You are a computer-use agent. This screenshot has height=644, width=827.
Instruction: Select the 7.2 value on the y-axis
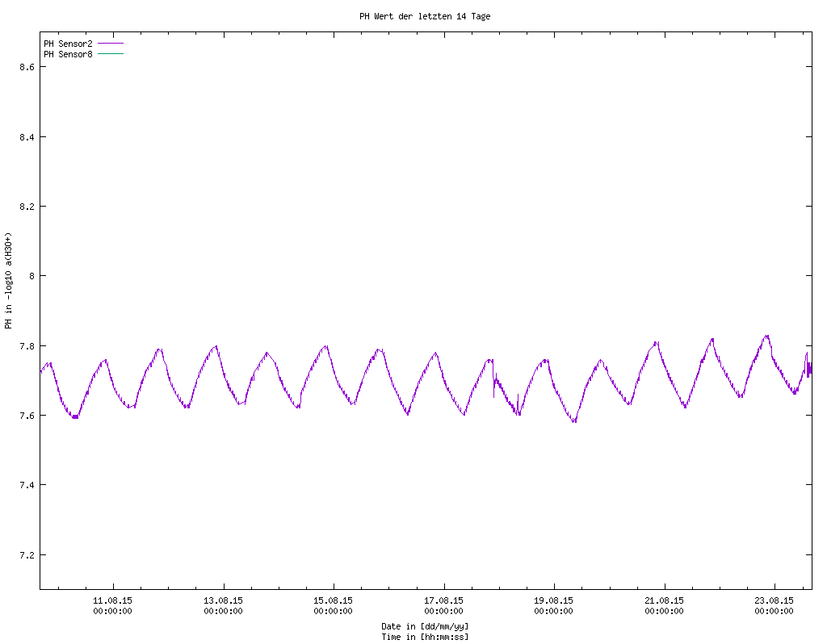[x=26, y=555]
